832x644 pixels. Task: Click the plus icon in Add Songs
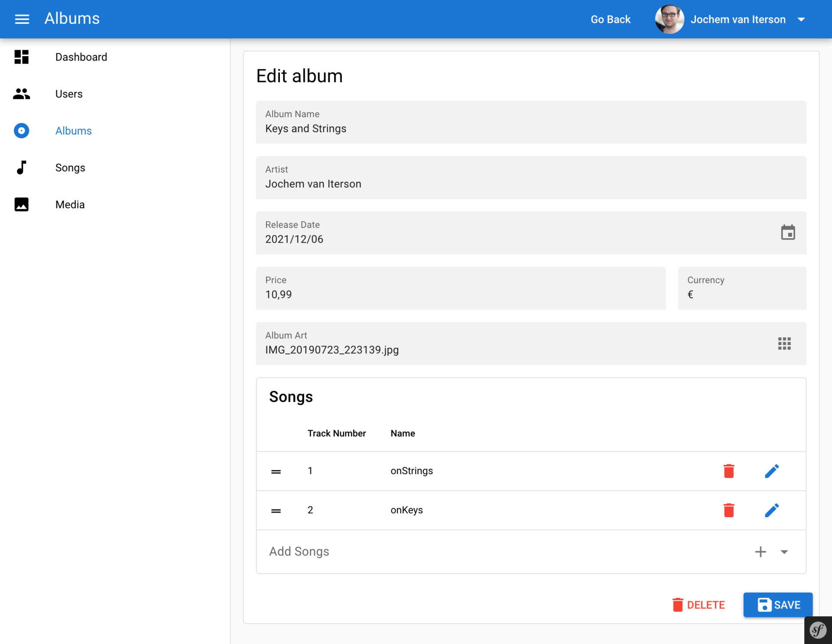coord(760,552)
